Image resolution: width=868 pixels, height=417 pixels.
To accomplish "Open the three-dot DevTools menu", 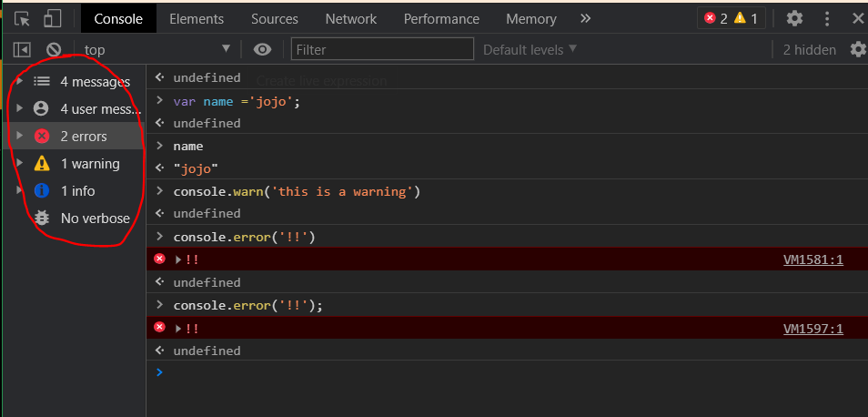I will 829,18.
